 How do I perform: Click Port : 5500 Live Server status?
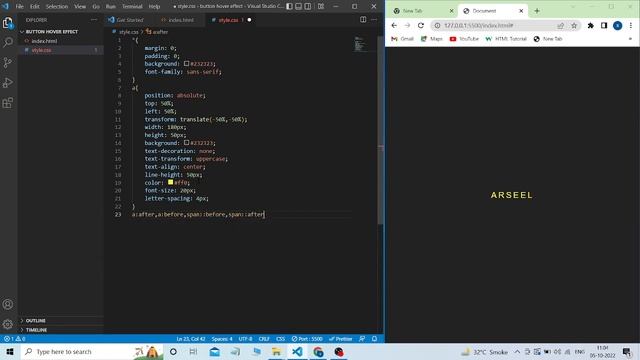307,339
